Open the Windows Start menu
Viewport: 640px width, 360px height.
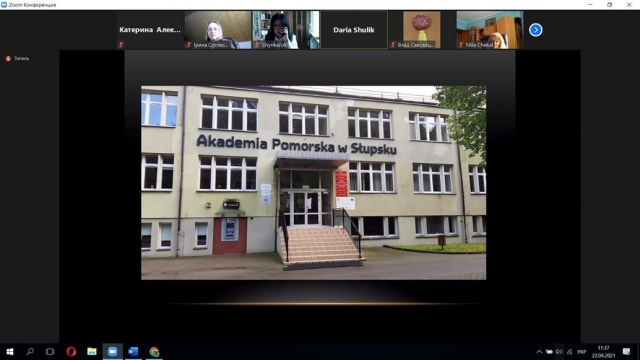tap(10, 351)
